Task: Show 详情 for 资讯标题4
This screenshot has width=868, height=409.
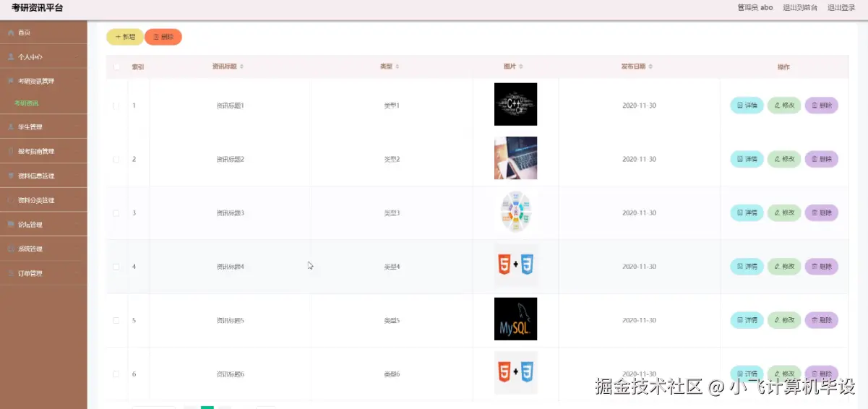Action: point(747,267)
